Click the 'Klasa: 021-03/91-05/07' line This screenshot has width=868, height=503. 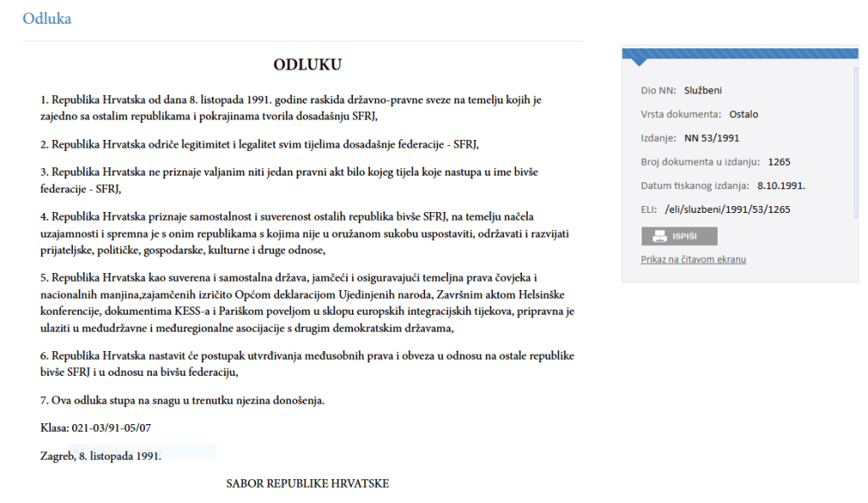pos(96,428)
